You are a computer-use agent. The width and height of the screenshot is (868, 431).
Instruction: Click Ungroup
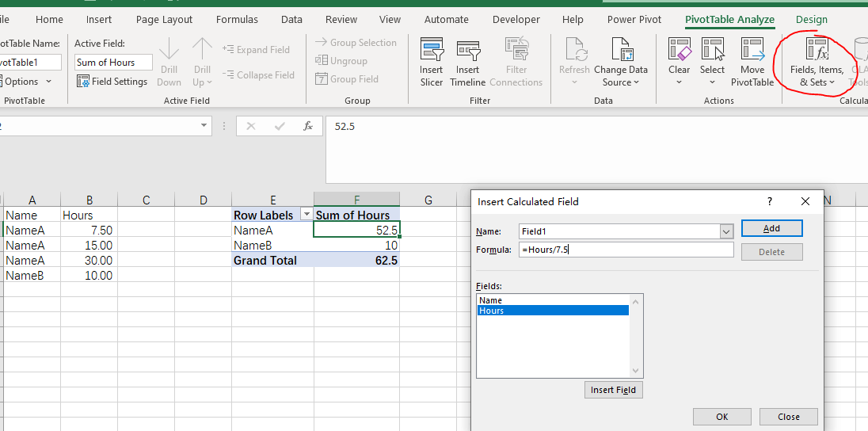pos(341,61)
